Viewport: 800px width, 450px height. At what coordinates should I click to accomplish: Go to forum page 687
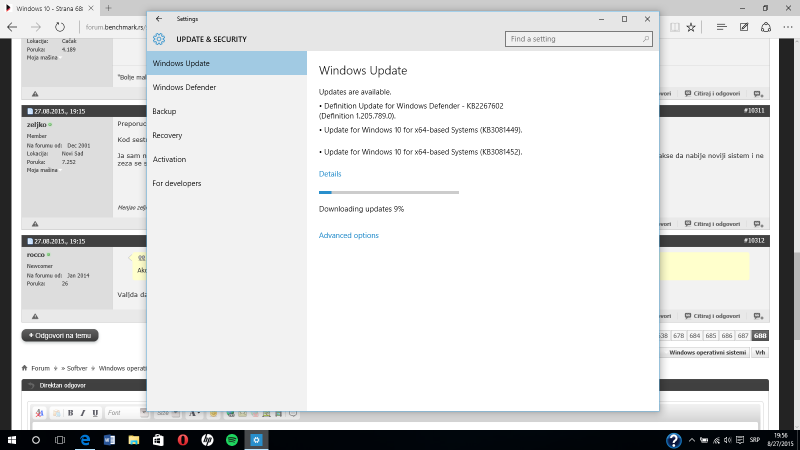(743, 336)
